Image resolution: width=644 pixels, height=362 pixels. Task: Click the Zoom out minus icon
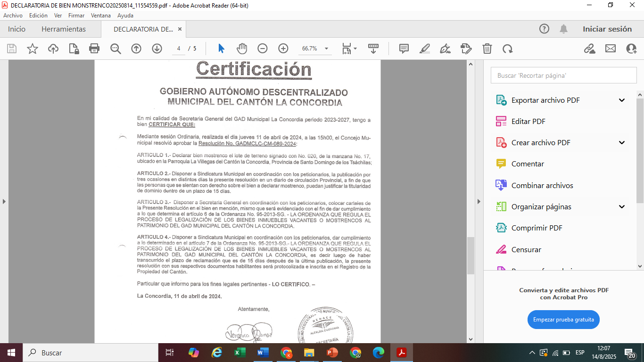pos(263,49)
